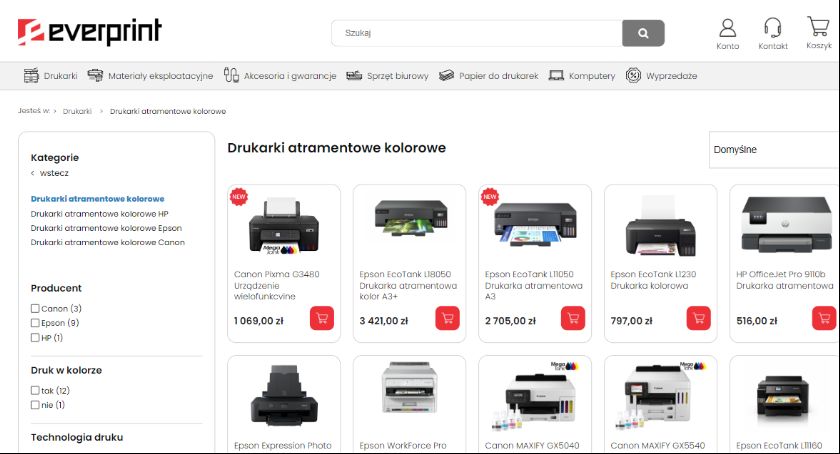Open Epson EcoTank L11050 product image
Image resolution: width=840 pixels, height=454 pixels.
tap(536, 224)
